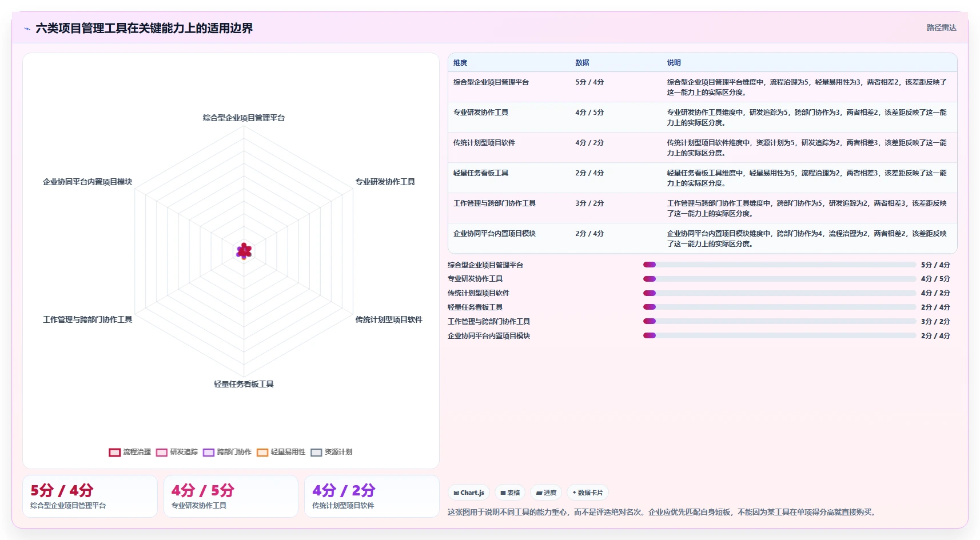Click the 路径雷达 label at top right
This screenshot has height=540, width=980.
click(941, 27)
